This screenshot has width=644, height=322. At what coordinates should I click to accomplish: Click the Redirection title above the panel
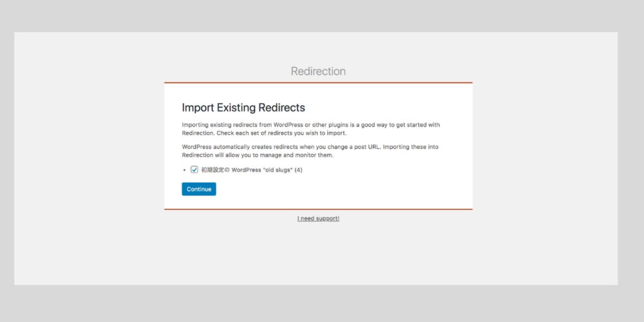pos(318,71)
